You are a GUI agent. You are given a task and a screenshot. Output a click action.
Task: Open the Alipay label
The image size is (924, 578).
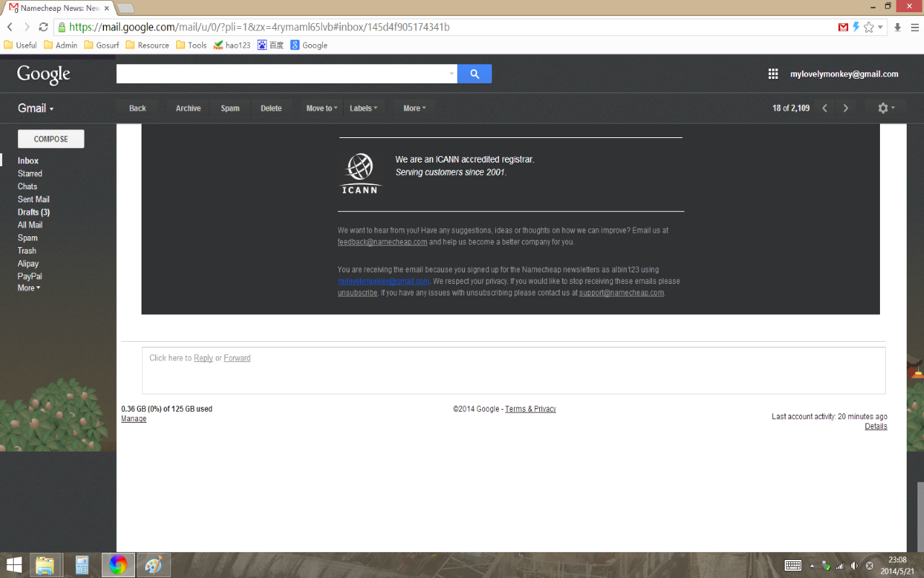(28, 264)
